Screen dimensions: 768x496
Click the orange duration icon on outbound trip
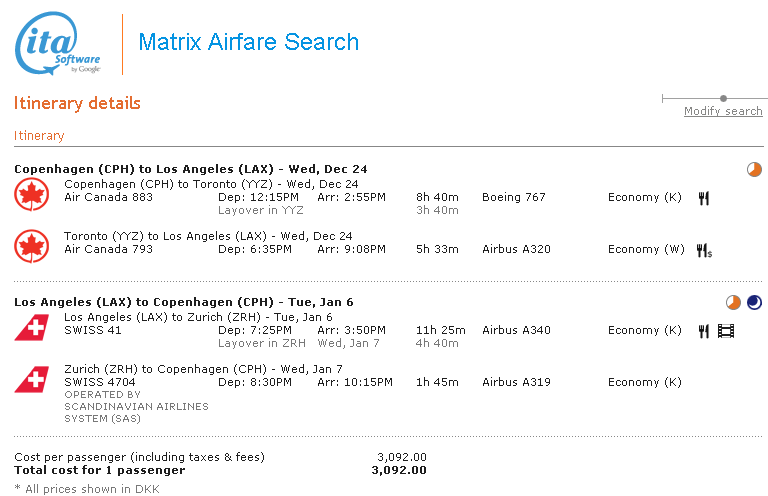(754, 169)
